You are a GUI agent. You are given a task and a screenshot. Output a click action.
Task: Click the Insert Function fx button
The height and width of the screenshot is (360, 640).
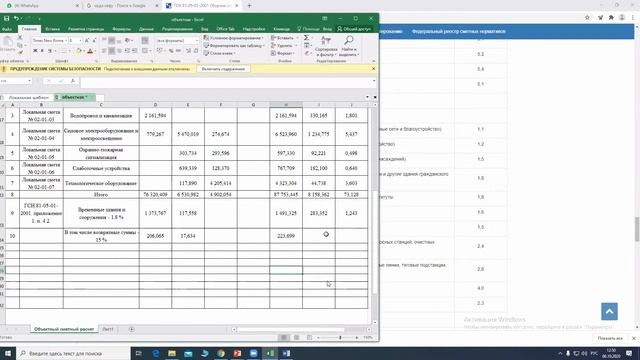tap(73, 81)
